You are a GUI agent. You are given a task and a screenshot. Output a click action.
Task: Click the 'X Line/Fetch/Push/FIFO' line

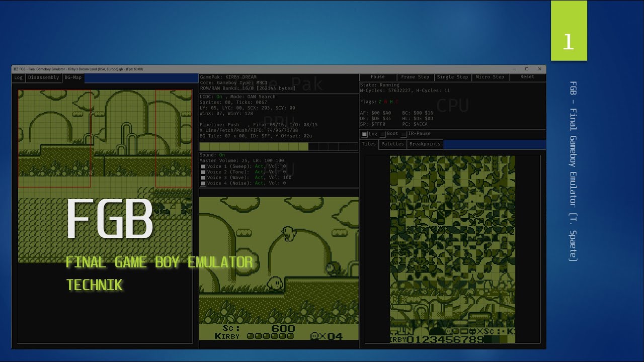click(249, 130)
